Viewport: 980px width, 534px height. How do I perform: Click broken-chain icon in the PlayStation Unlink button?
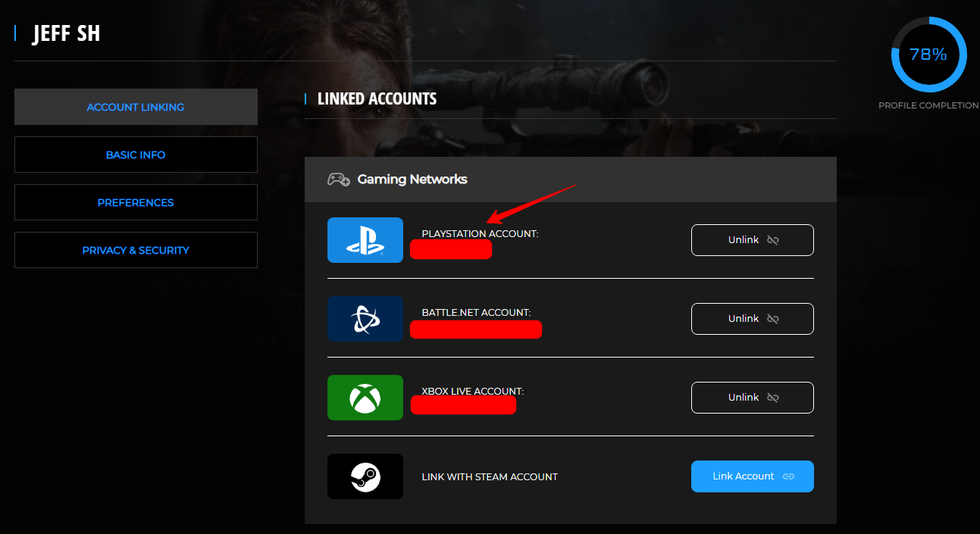click(773, 240)
